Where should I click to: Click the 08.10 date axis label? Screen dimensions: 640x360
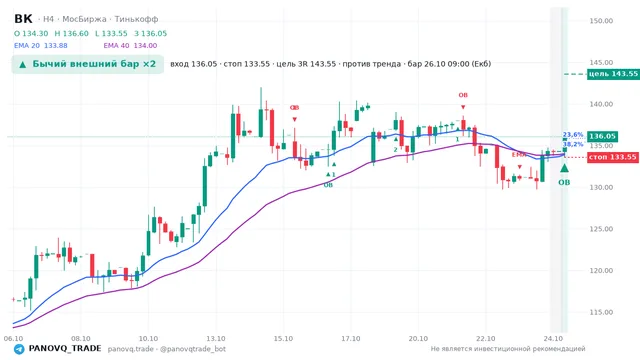pos(81,339)
